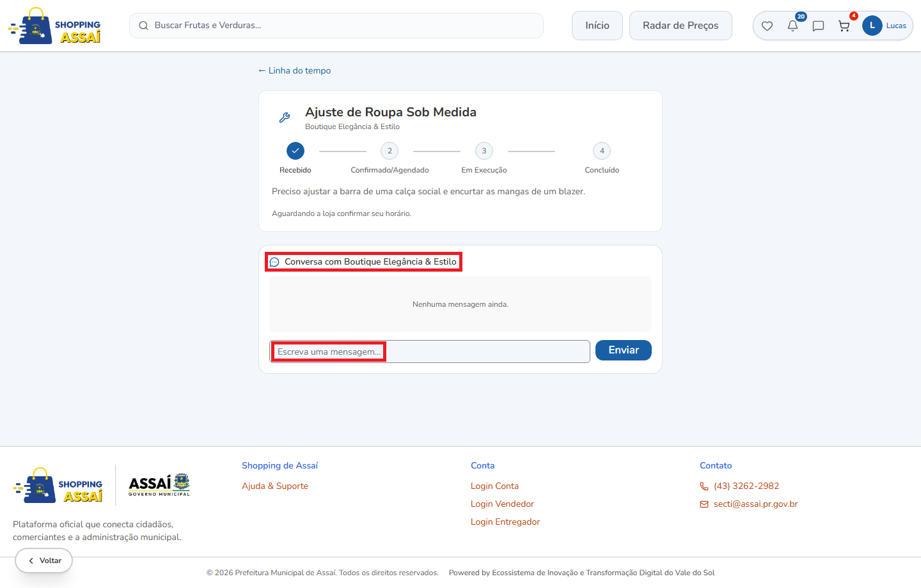
Task: Click step 4 Concluído circle
Action: pos(602,151)
